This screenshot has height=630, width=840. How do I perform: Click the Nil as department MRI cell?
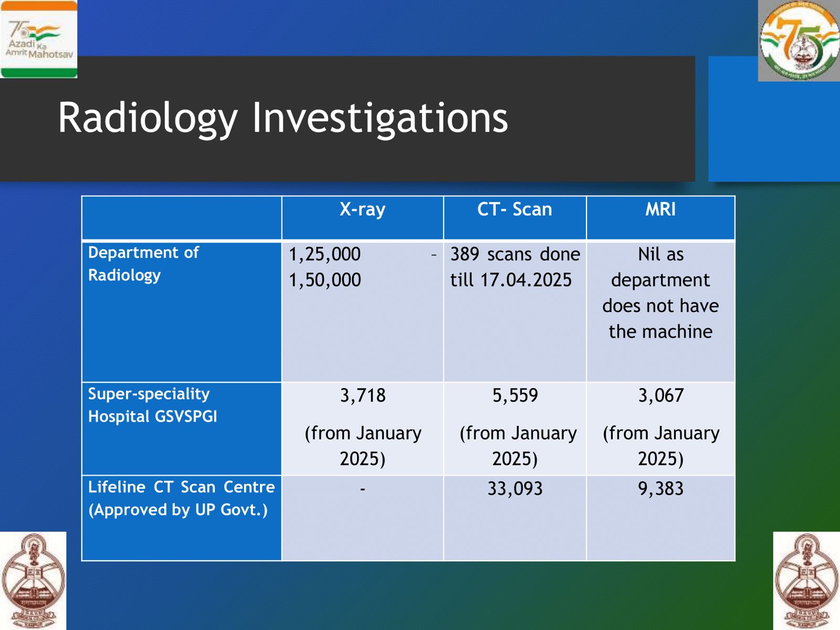click(x=660, y=292)
